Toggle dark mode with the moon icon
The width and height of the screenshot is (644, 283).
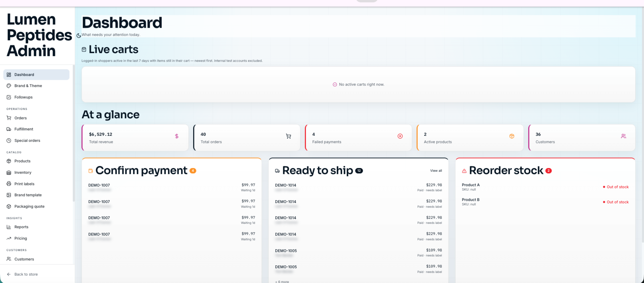(79, 35)
